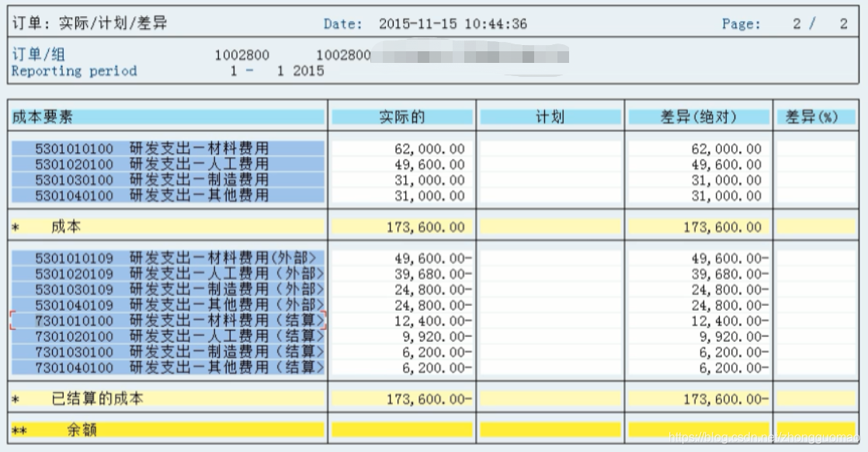Click variance 173,600.00 in 成本 row
The width and height of the screenshot is (868, 452).
point(722,227)
